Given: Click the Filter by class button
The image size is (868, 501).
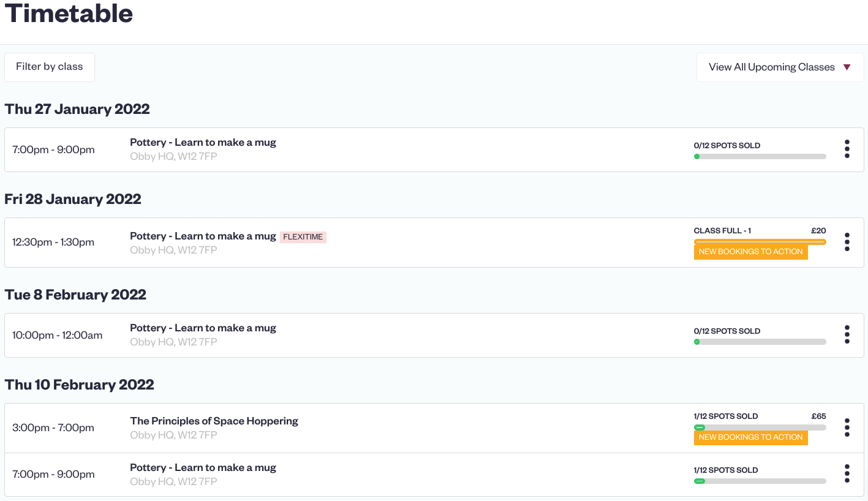Looking at the screenshot, I should pyautogui.click(x=50, y=67).
